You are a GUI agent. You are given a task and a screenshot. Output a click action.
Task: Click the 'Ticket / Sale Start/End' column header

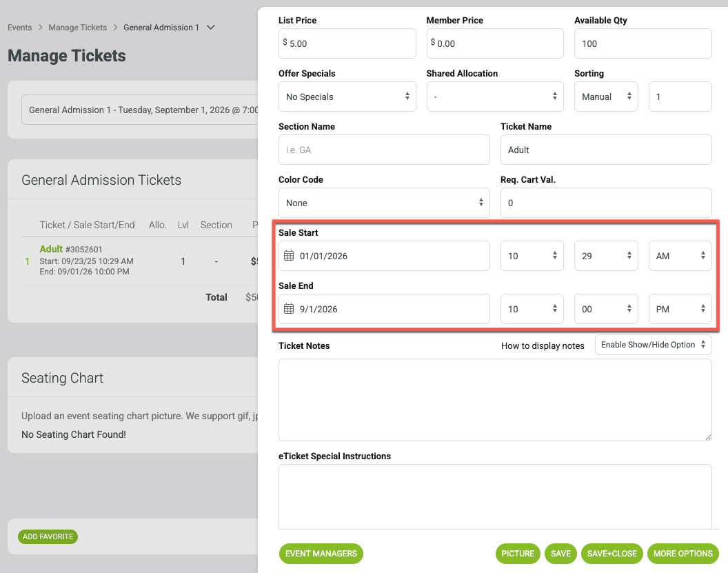87,225
